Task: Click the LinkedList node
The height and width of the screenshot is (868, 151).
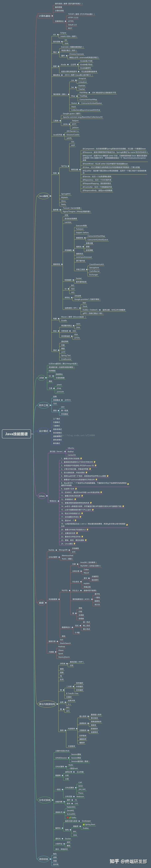Action: click(x=82, y=82)
